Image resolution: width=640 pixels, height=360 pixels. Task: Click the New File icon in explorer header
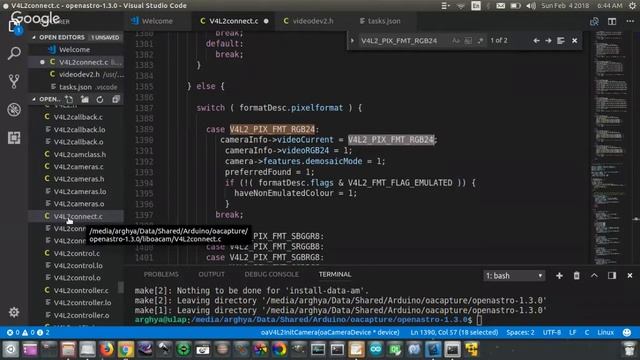click(69, 99)
